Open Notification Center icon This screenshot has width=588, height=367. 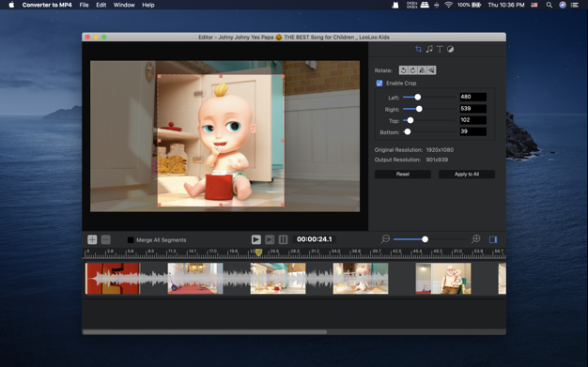[575, 5]
